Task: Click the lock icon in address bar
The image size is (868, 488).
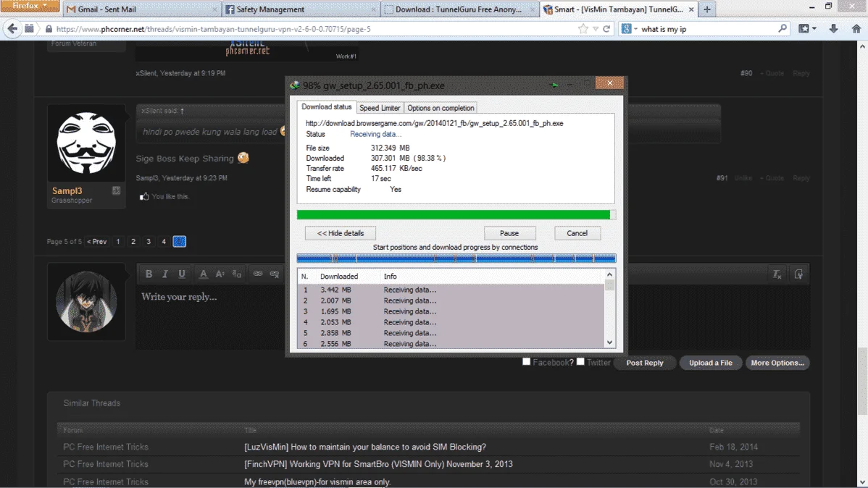Action: point(49,29)
